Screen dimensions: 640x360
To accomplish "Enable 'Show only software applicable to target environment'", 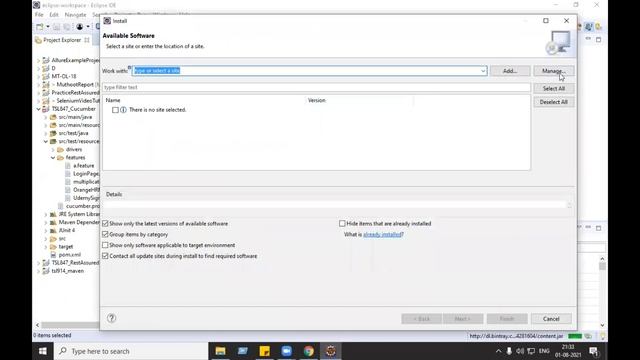I will click(105, 245).
